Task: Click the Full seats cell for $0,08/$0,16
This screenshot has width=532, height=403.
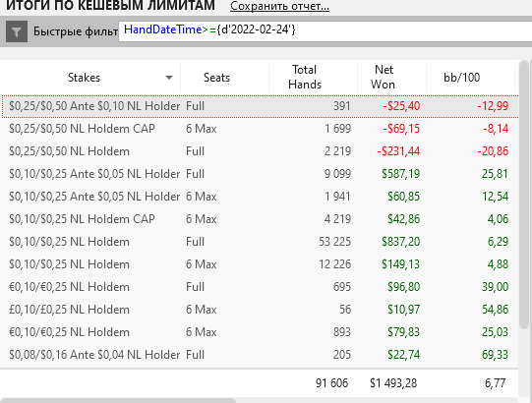Action: tap(195, 355)
